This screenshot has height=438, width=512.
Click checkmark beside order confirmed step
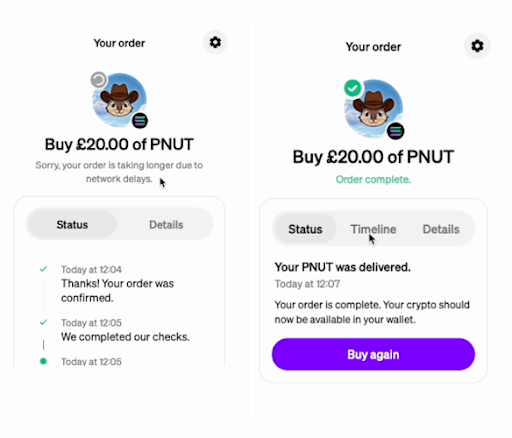point(43,269)
